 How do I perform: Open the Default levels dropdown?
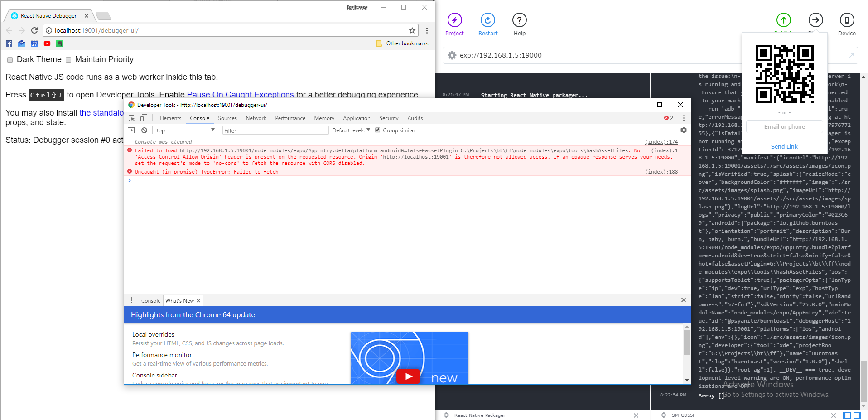point(350,130)
